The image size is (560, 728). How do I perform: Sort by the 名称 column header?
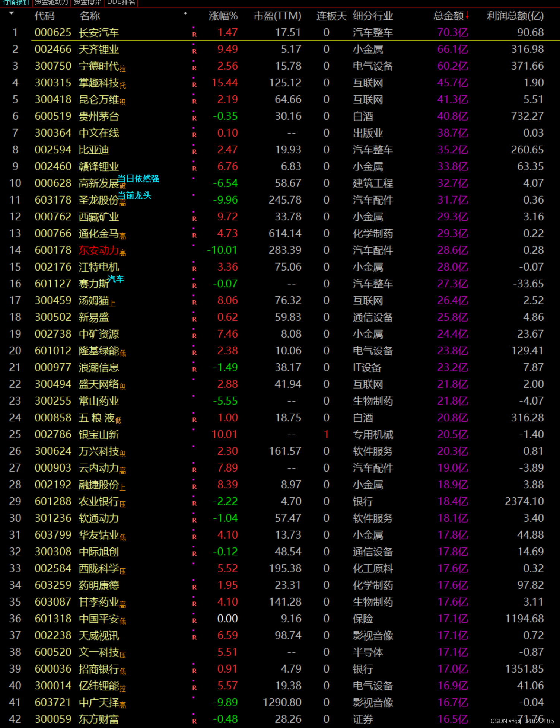tap(90, 16)
